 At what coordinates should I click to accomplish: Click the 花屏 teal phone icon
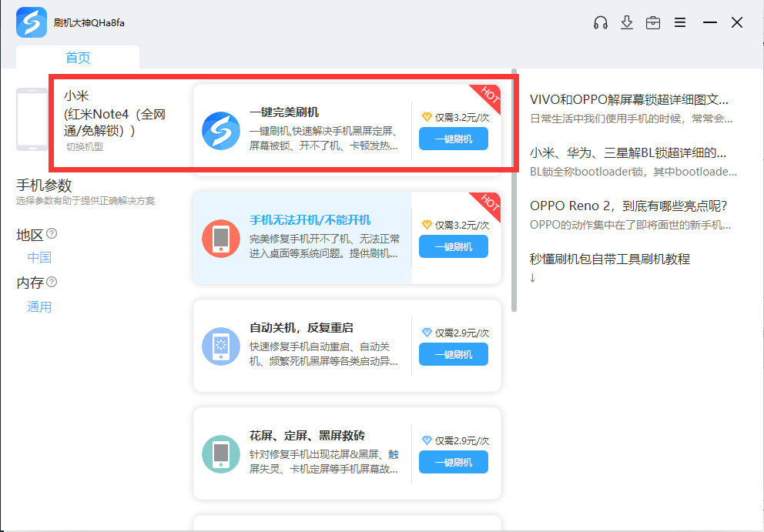(x=221, y=454)
